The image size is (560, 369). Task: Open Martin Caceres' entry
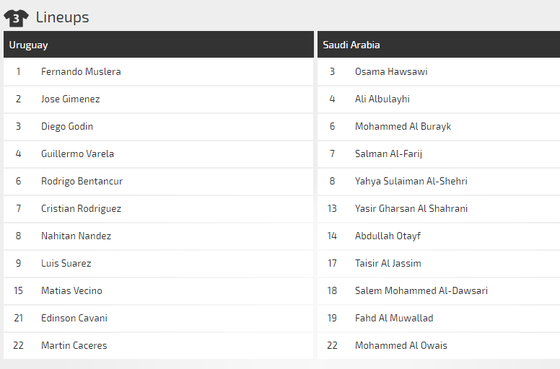74,345
